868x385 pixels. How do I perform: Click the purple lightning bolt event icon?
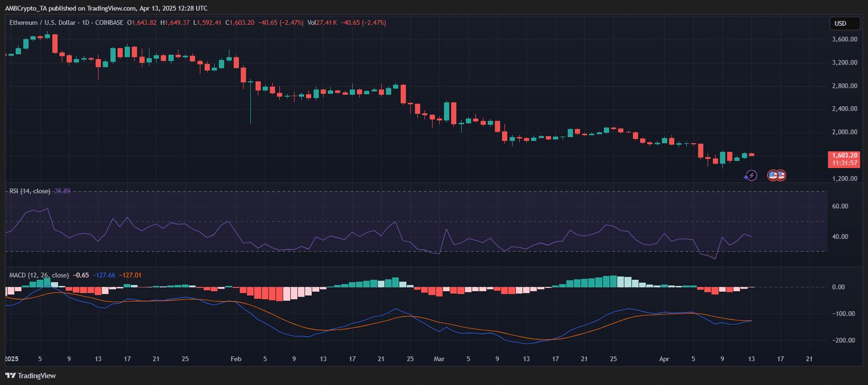[x=751, y=175]
